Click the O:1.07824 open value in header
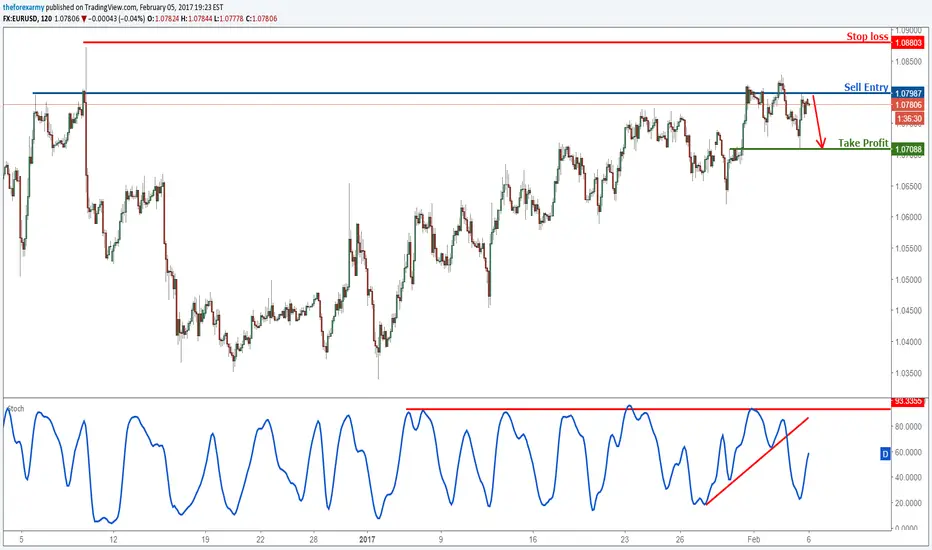The width and height of the screenshot is (932, 550). (163, 18)
